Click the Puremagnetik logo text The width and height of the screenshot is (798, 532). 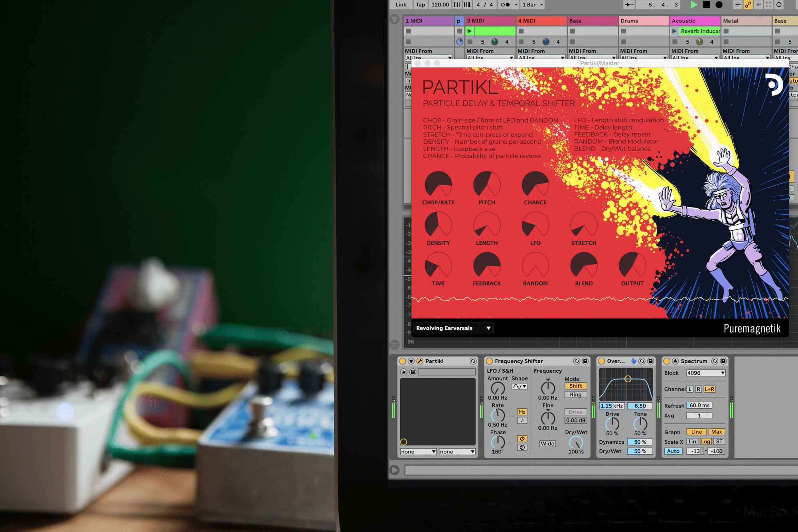click(x=752, y=328)
